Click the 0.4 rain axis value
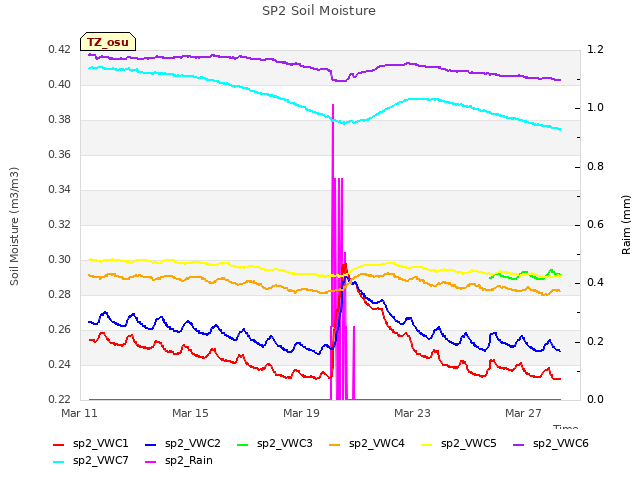 [596, 283]
